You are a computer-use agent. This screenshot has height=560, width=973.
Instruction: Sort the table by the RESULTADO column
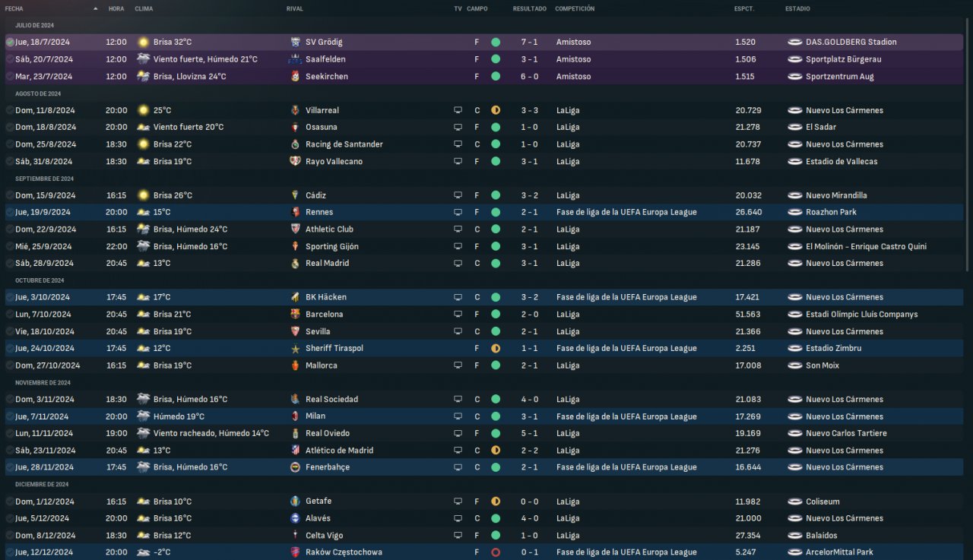(x=529, y=8)
